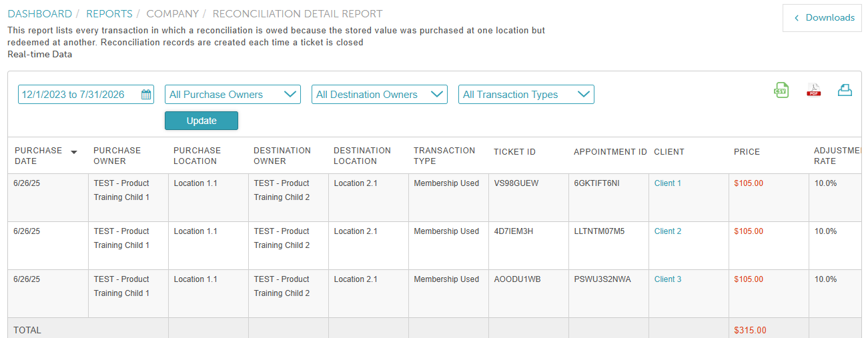
Task: Open All Destination Owners dropdown
Action: pyautogui.click(x=380, y=95)
